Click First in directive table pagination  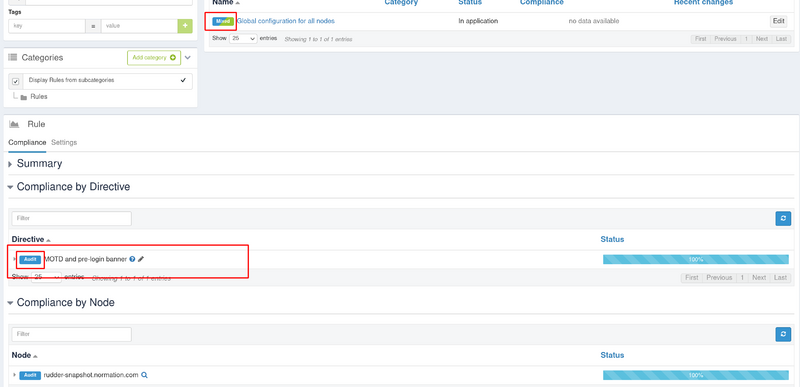coord(691,278)
